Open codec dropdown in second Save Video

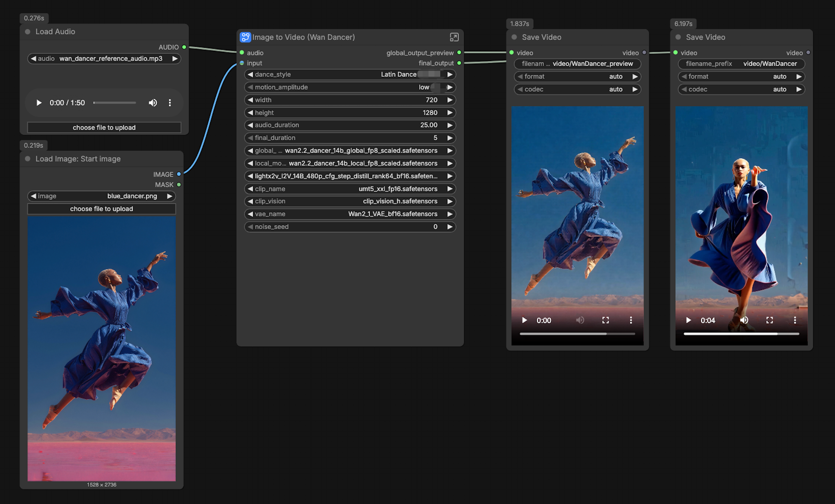coord(741,89)
